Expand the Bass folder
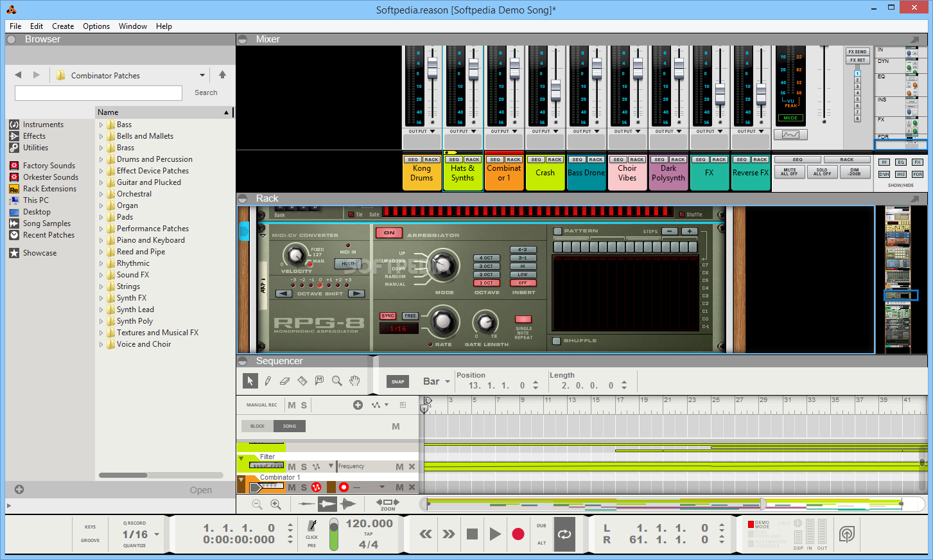Viewport: 933px width, 560px height. (101, 125)
